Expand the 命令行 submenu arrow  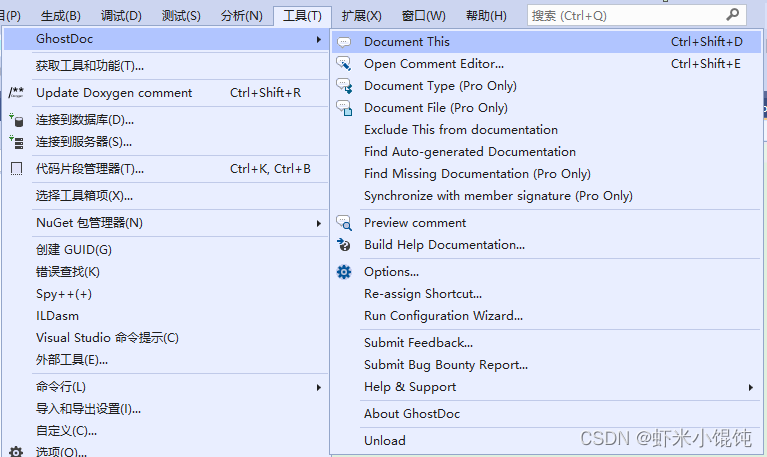coord(318,387)
